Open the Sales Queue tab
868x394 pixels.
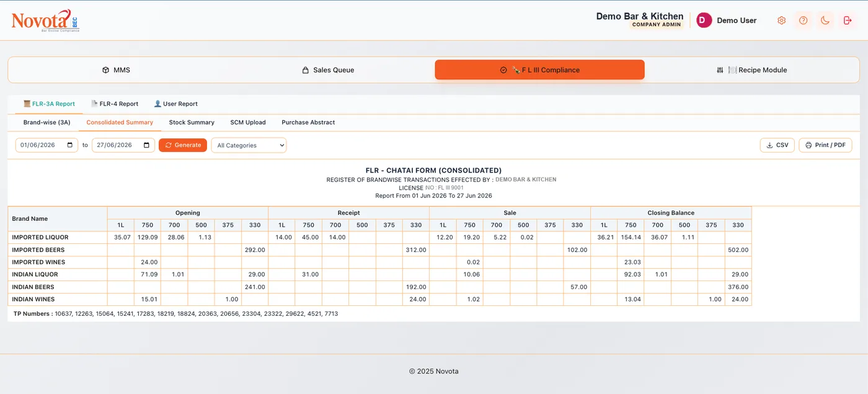click(328, 70)
